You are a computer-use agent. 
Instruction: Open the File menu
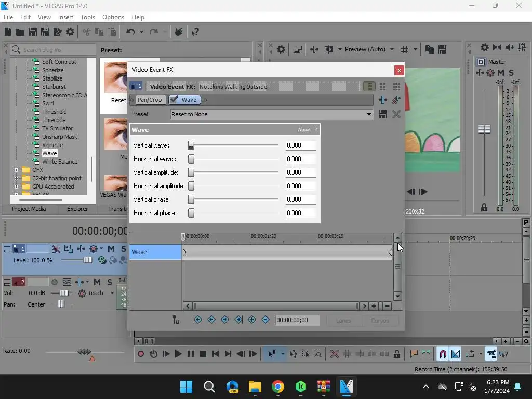pyautogui.click(x=8, y=17)
